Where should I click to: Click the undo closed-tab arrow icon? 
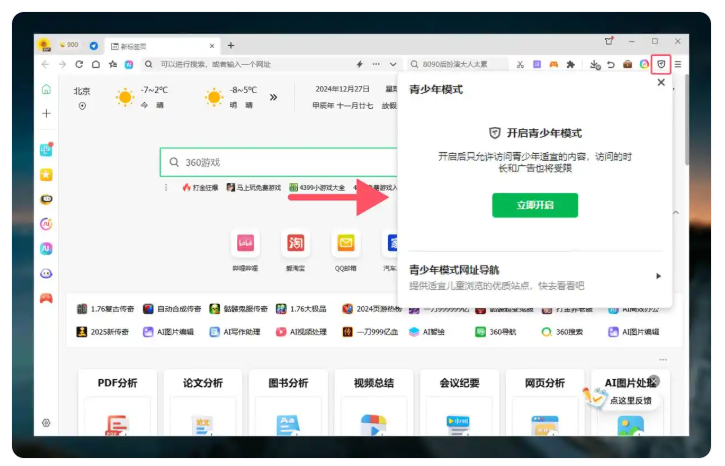(611, 64)
